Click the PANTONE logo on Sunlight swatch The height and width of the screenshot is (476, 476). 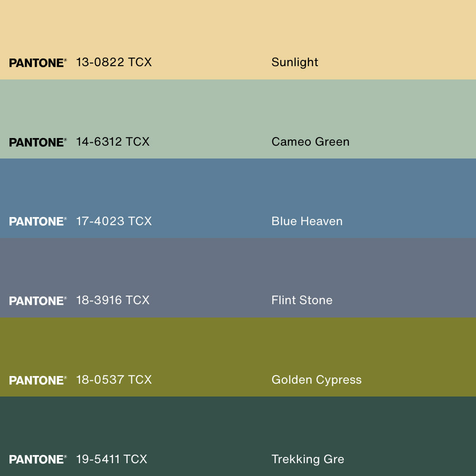pos(38,63)
